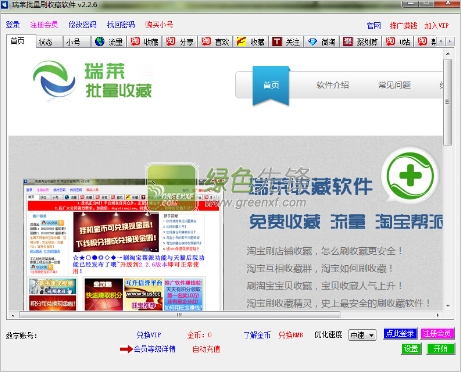
Task: Click the 瑞莱 green-blue swirl logo
Action: (54, 80)
